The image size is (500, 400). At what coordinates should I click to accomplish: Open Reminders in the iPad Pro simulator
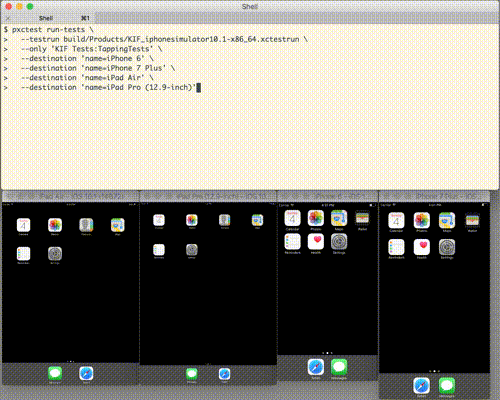(x=159, y=250)
